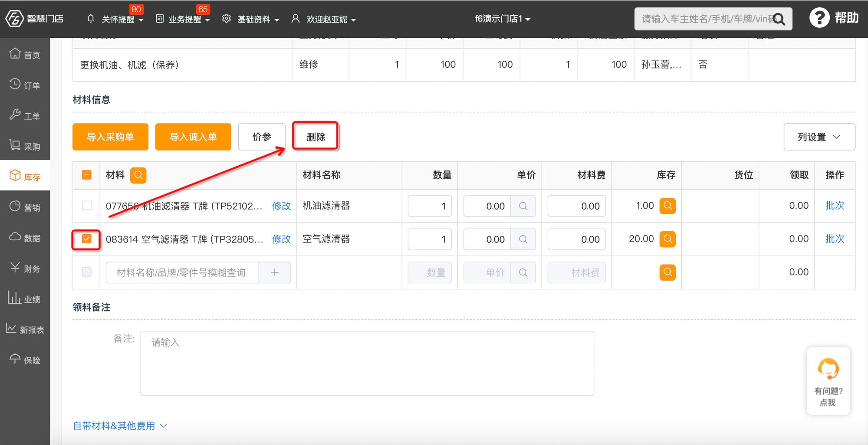Click 批次 link in 机油滤清器 row
This screenshot has width=868, height=445.
click(x=835, y=206)
